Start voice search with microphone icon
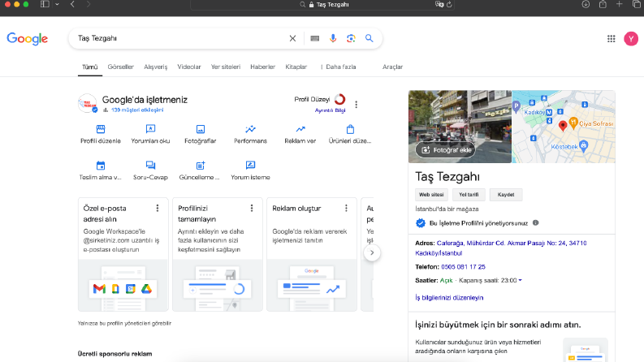This screenshot has height=362, width=644. 333,38
